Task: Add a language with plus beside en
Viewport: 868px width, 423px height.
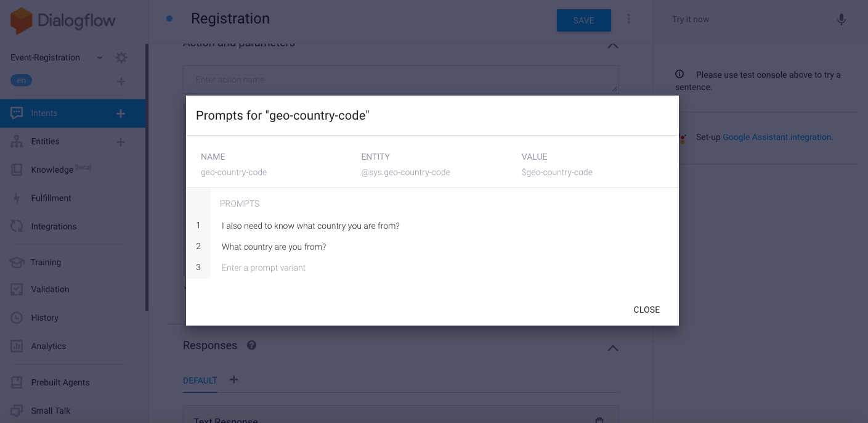Action: point(121,81)
